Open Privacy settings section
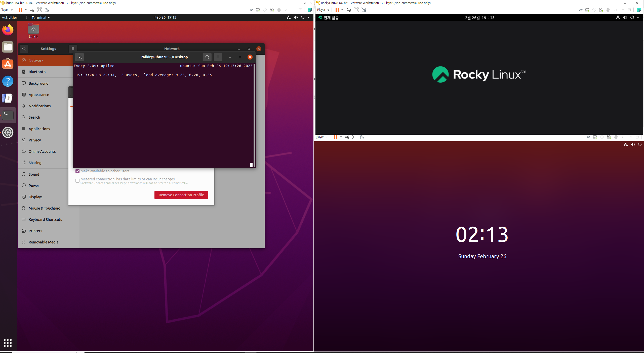644x353 pixels. click(35, 140)
